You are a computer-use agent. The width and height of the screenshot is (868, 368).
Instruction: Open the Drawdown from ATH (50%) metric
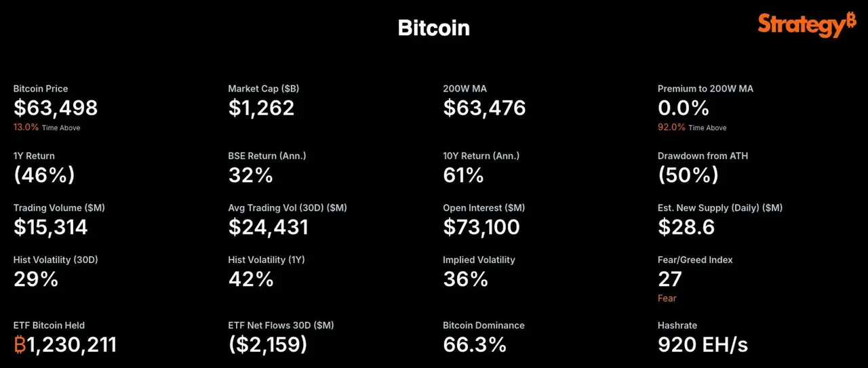pyautogui.click(x=688, y=175)
